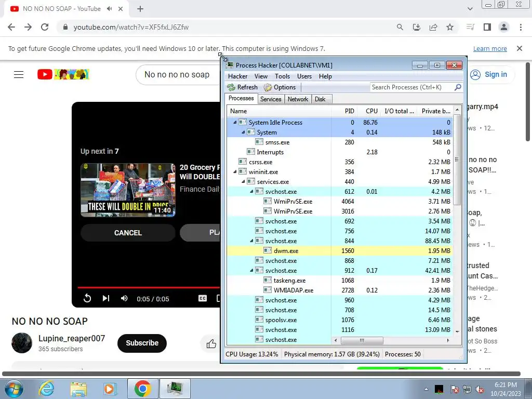Collapse the System Idle Process tree node

tap(235, 123)
